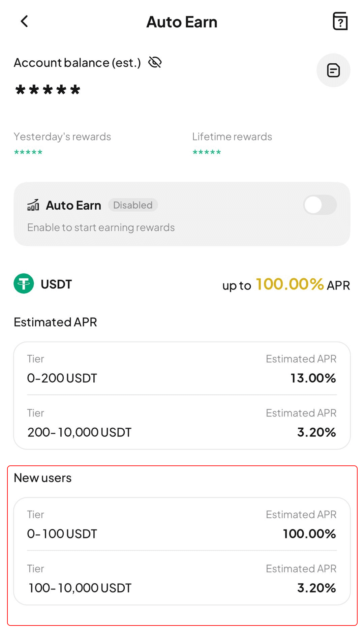Click the Auto Earn page title
The height and width of the screenshot is (641, 364).
[182, 22]
